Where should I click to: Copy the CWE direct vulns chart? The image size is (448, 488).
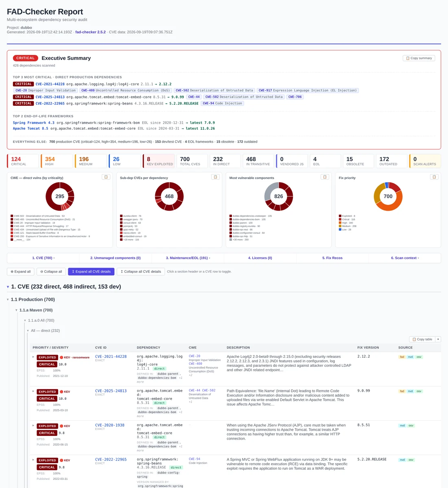(106, 177)
